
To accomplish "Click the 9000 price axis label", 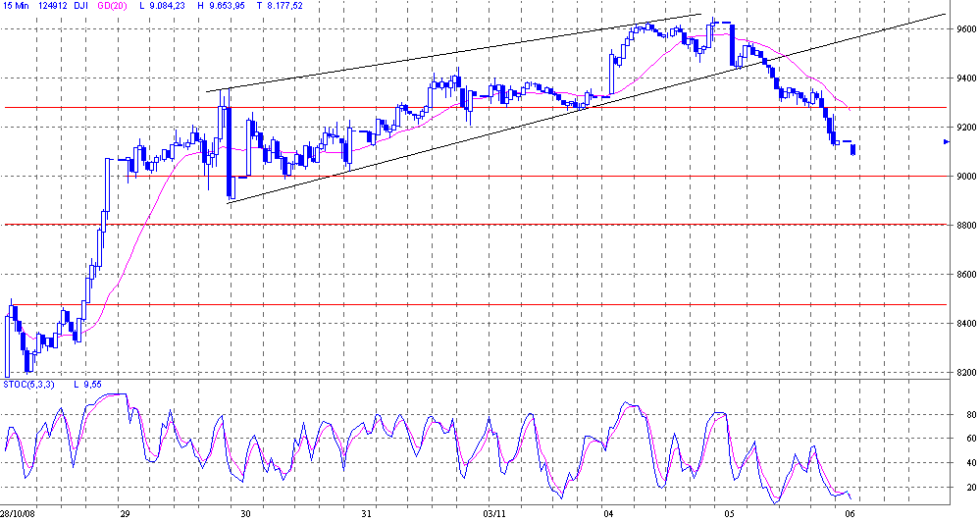I will click(964, 177).
